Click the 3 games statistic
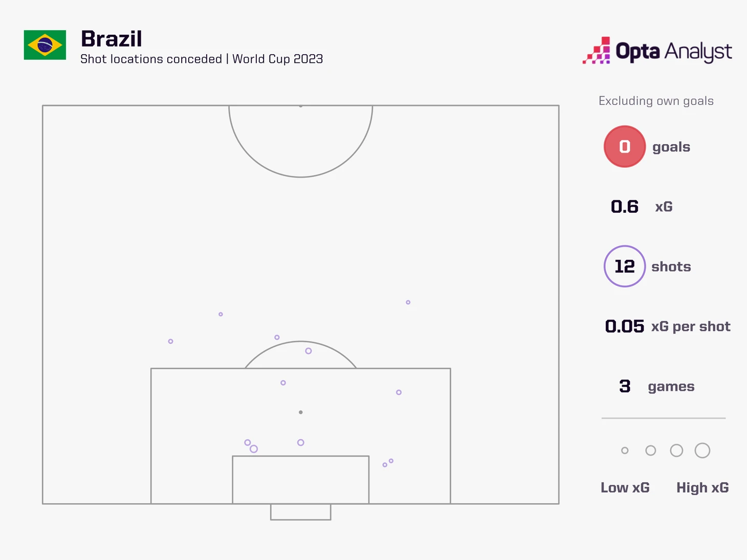747x560 pixels. tap(657, 386)
